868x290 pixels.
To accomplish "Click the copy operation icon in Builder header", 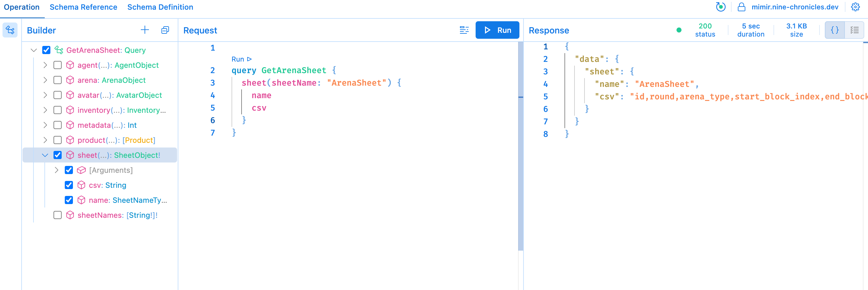I will point(165,30).
